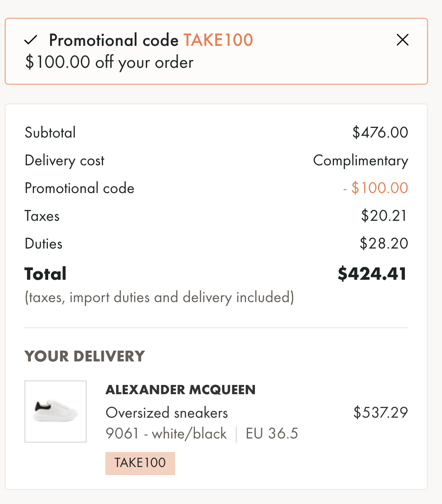Click the checkmark icon beside Promotional code

pos(30,40)
